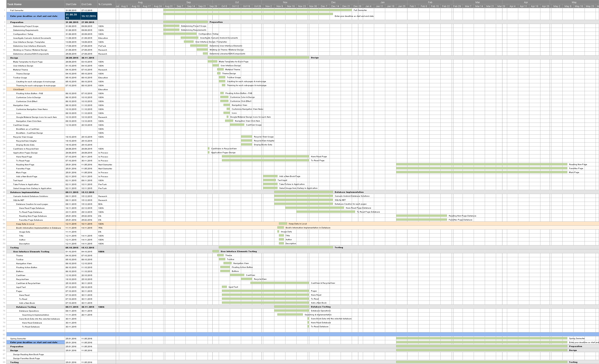Click the 50% complete cell for Database Creation
Image resolution: width=599 pixels, height=364 pixels.
[100, 204]
